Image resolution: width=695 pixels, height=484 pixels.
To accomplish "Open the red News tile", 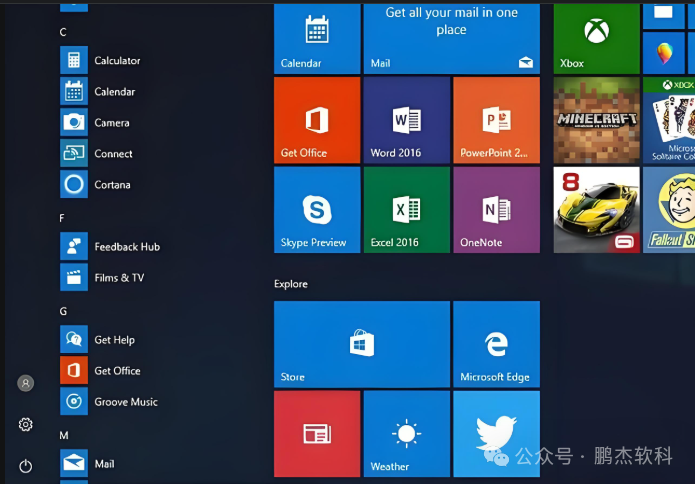I will pos(317,433).
